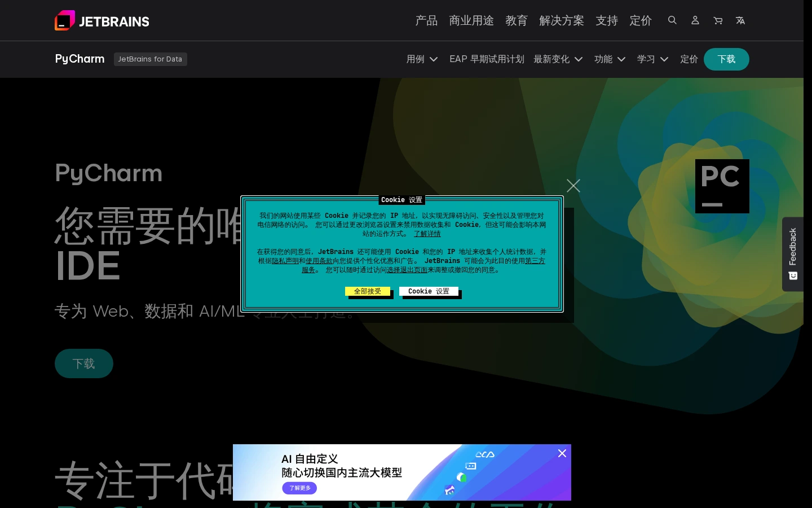Click the JetBrains logo
This screenshot has height=508, width=812.
point(102,21)
